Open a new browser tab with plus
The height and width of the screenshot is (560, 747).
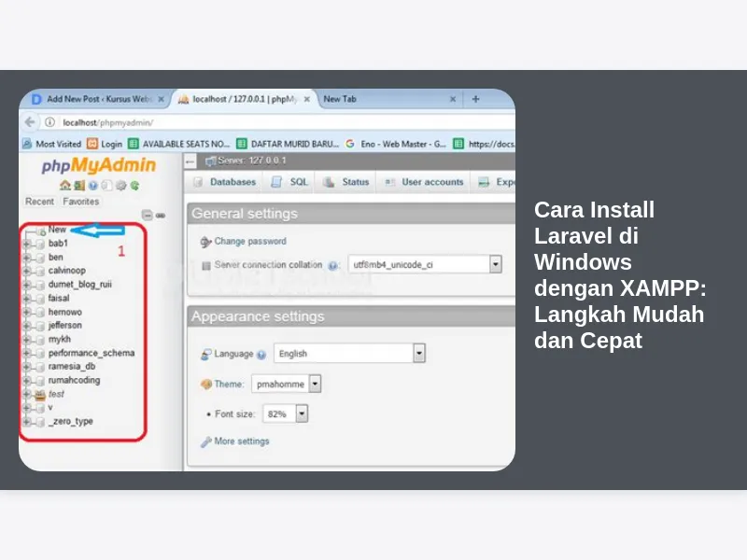pyautogui.click(x=475, y=99)
